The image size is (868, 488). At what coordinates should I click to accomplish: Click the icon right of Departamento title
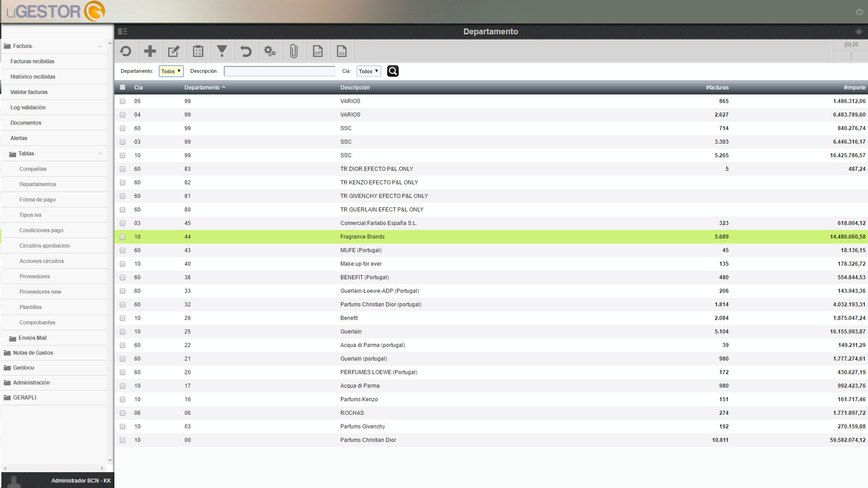point(859,32)
